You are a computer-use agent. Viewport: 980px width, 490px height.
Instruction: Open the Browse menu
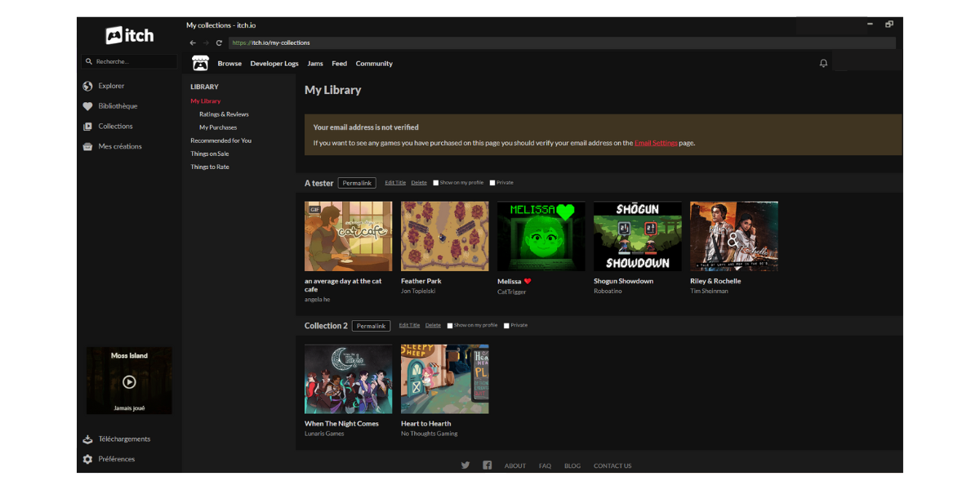pyautogui.click(x=229, y=64)
